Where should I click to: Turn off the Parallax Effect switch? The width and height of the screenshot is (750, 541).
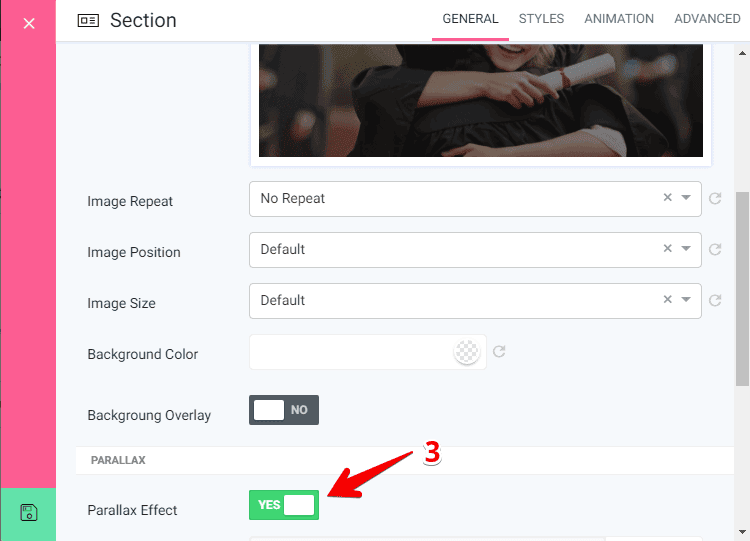(284, 505)
